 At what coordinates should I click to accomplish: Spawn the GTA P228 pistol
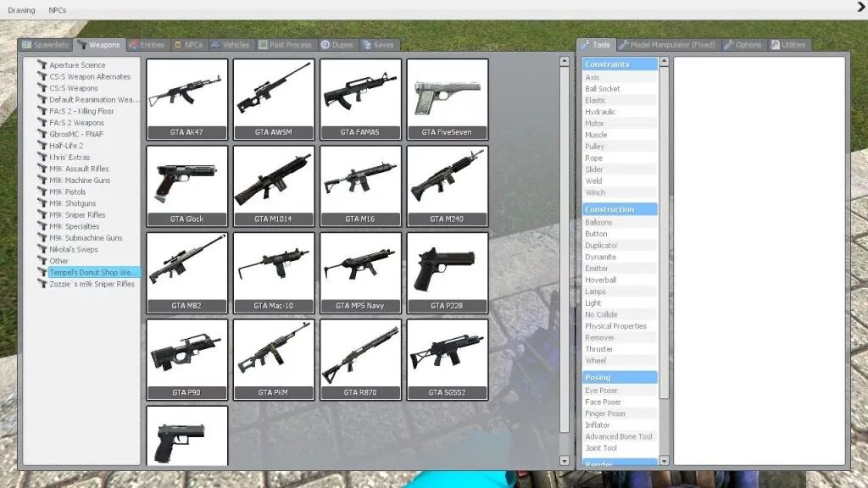[x=448, y=274]
